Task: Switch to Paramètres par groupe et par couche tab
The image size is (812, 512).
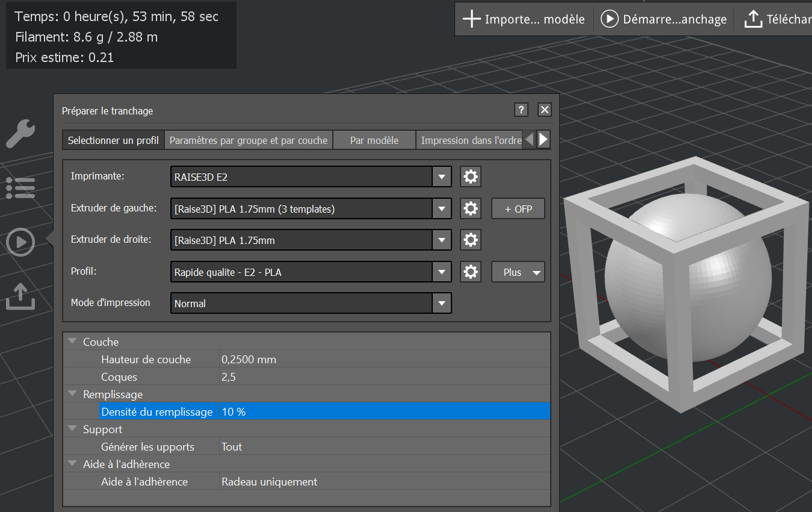Action: (249, 140)
